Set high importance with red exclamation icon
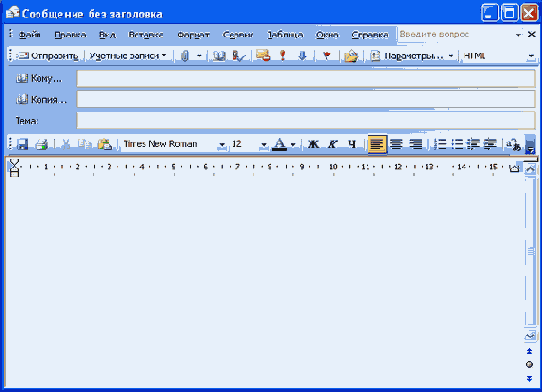 point(283,56)
